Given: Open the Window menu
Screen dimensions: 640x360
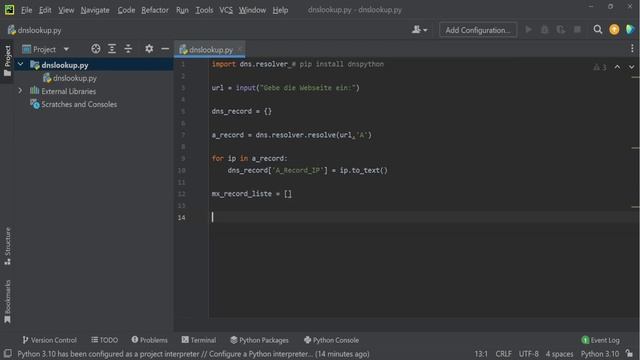Looking at the screenshot, I should 252,10.
